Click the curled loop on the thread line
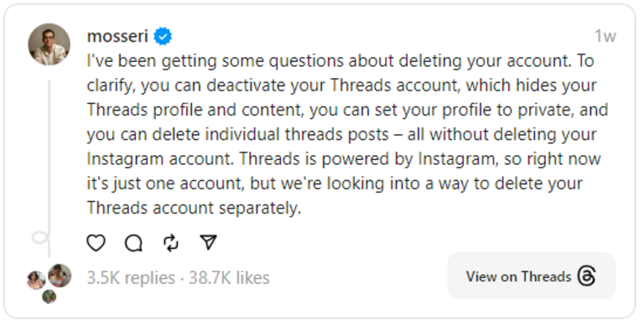 [x=41, y=239]
